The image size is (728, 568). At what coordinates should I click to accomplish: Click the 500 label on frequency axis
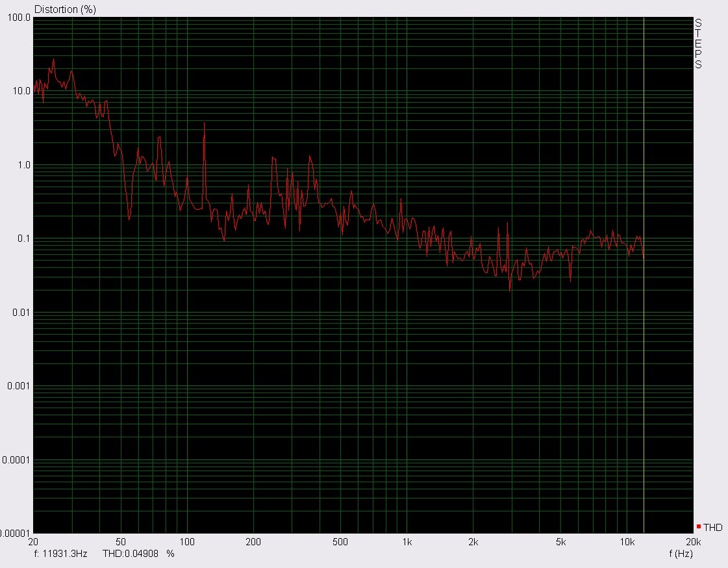click(x=340, y=541)
